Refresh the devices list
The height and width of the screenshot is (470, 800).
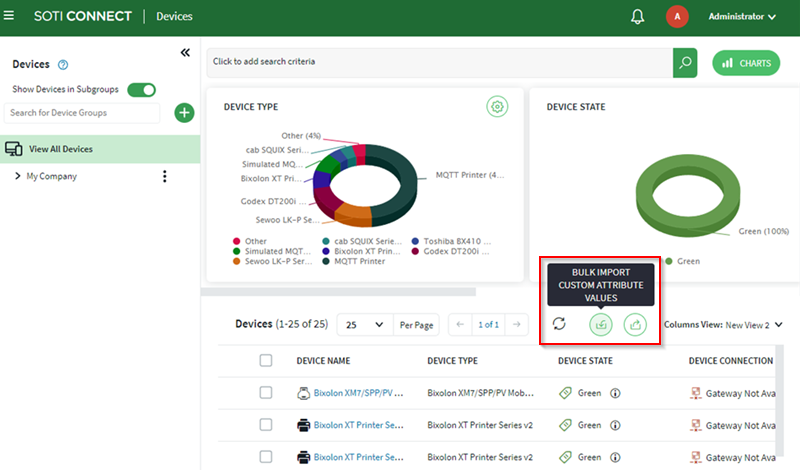coord(559,324)
